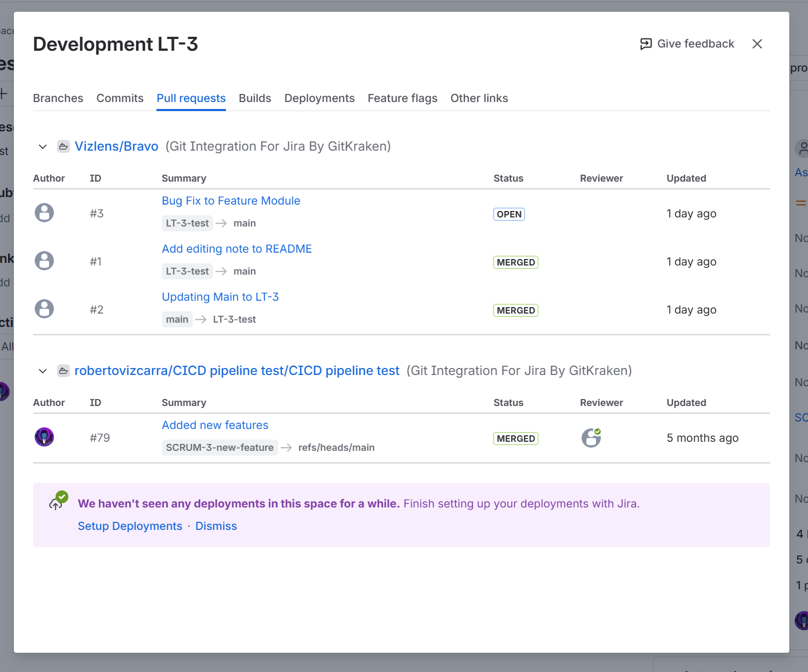Image resolution: width=808 pixels, height=672 pixels.
Task: Click reviewer avatar with green checkmark
Action: click(x=591, y=438)
